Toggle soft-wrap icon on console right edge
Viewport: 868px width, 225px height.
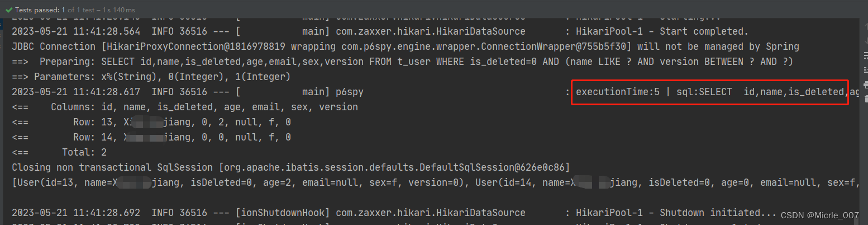point(866,55)
